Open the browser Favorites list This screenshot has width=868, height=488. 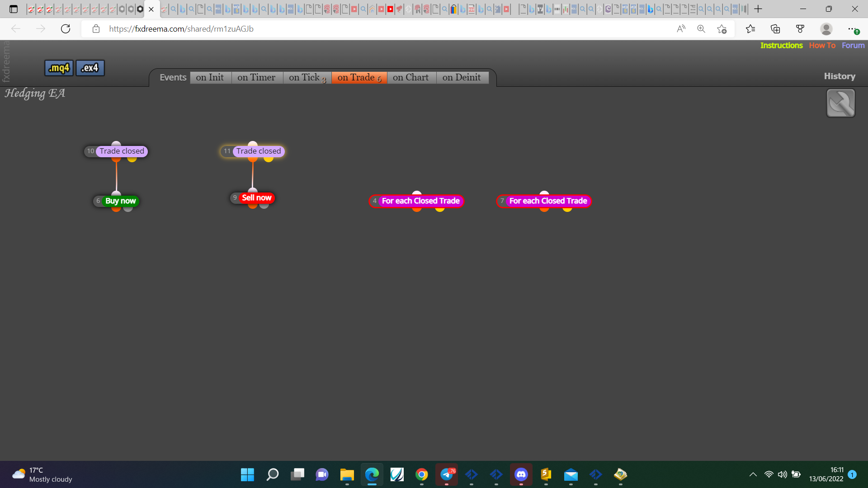click(x=750, y=29)
